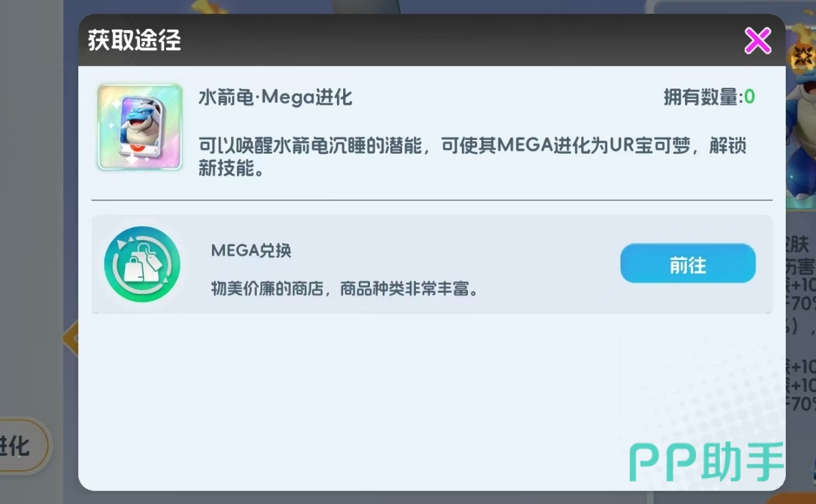Tap the 水箭龟·Mega进化 item name
Image resolution: width=816 pixels, height=504 pixels.
275,97
